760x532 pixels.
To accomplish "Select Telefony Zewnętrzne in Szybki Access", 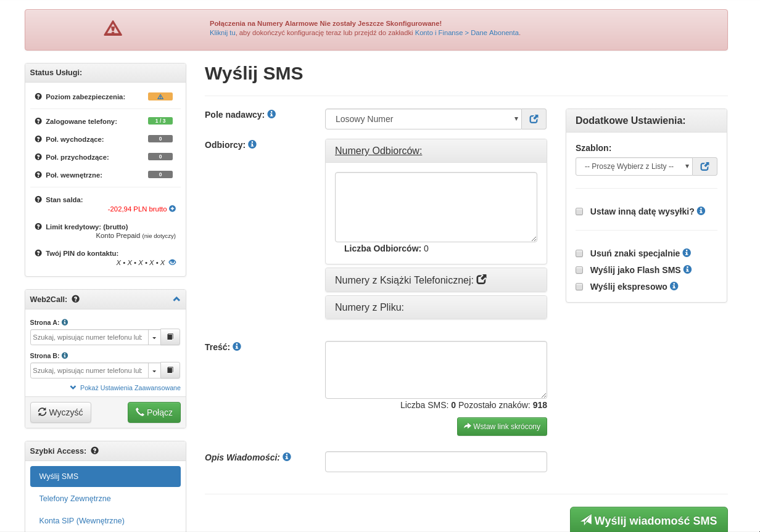I will [x=75, y=499].
